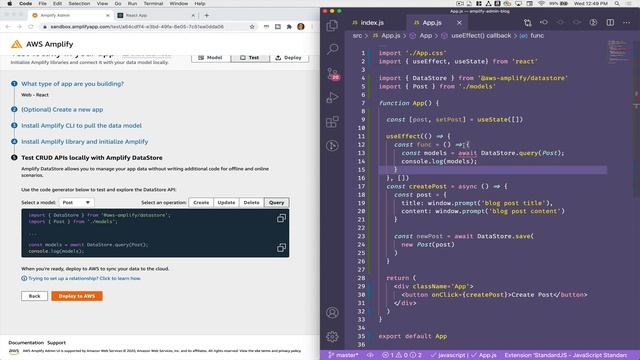This screenshot has height=360, width=640.
Task: Open the editor More Actions ellipsis
Action: [x=627, y=22]
